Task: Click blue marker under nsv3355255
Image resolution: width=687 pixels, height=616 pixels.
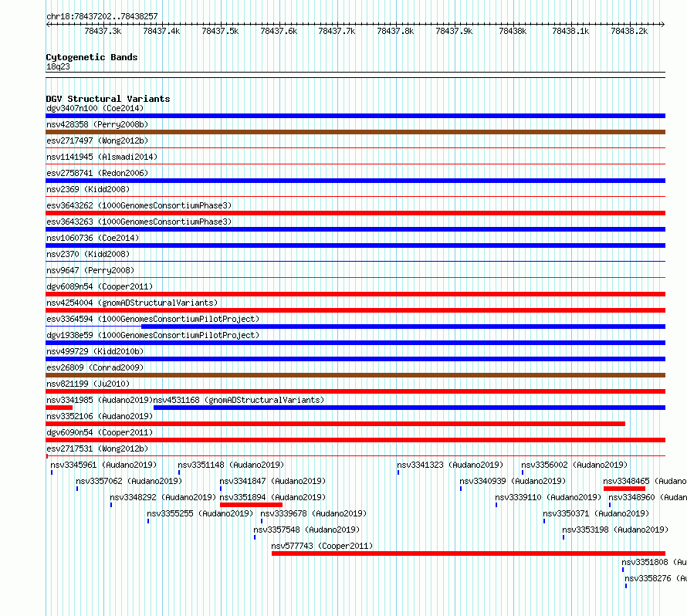Action: point(148,521)
